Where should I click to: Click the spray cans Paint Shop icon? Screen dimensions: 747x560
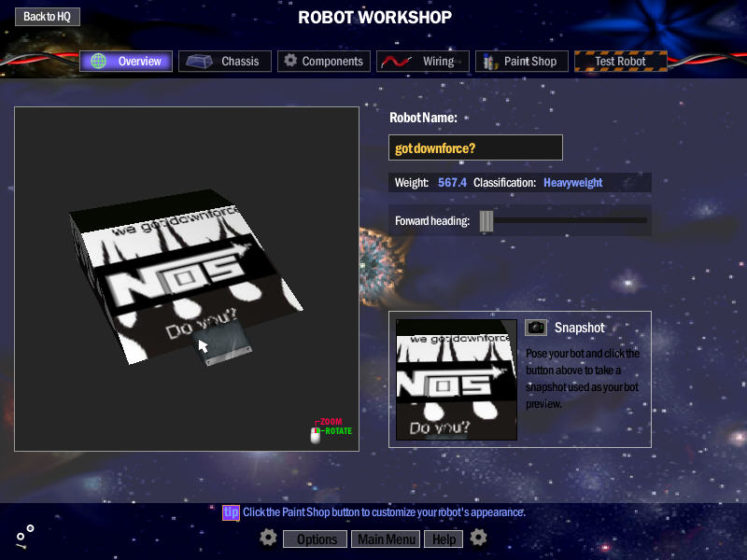(489, 62)
